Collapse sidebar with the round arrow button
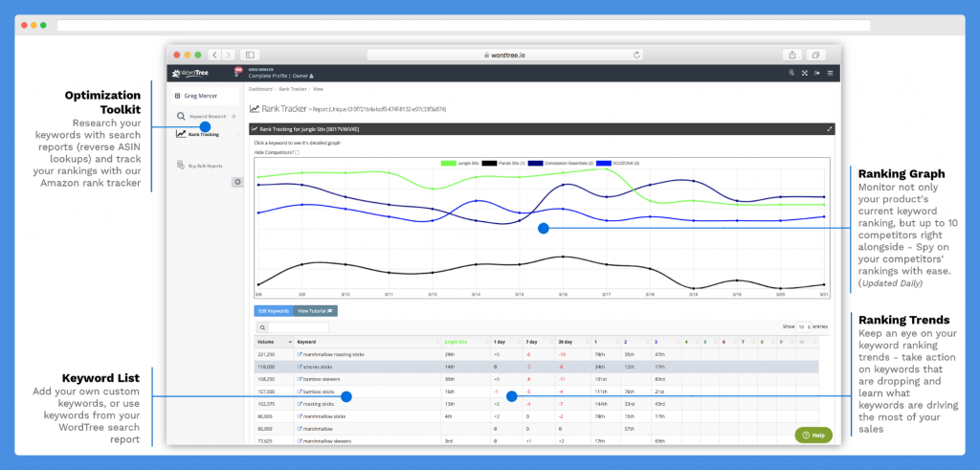The width and height of the screenshot is (980, 470). click(237, 182)
